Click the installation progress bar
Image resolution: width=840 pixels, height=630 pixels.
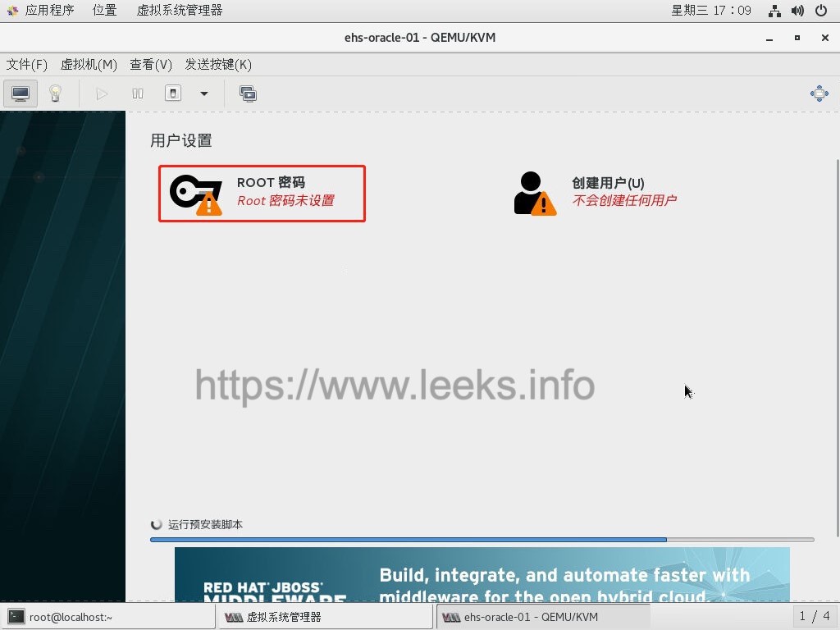(x=482, y=540)
